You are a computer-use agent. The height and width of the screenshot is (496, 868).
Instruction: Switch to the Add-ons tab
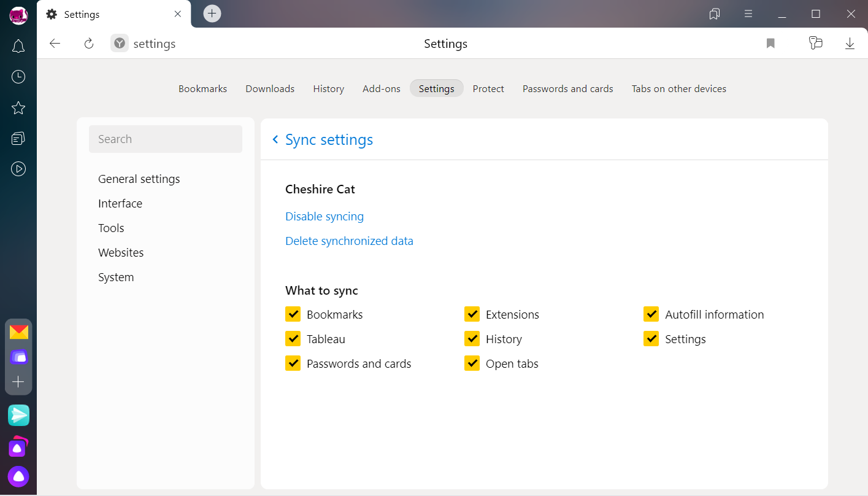pos(382,88)
